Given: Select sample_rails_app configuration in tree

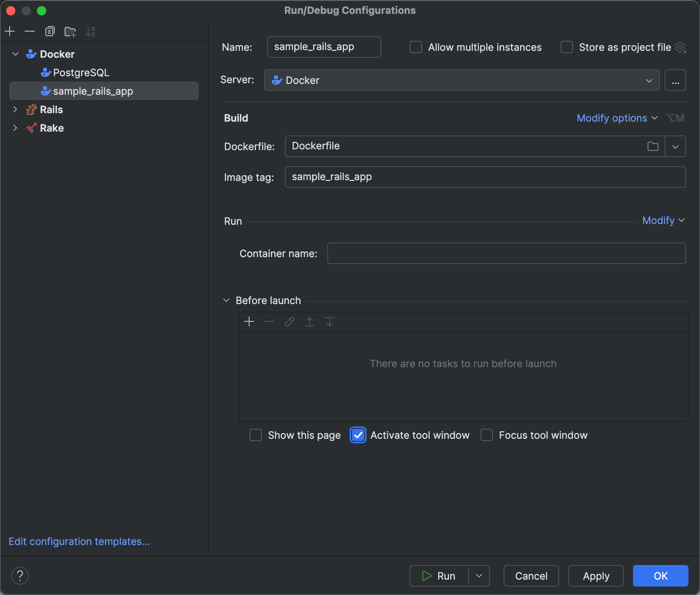Looking at the screenshot, I should click(104, 91).
